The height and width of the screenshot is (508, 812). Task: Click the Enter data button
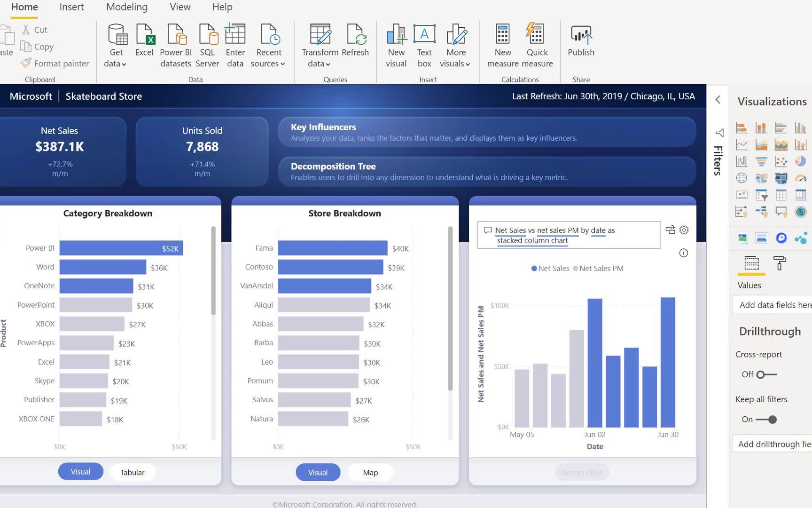click(235, 46)
